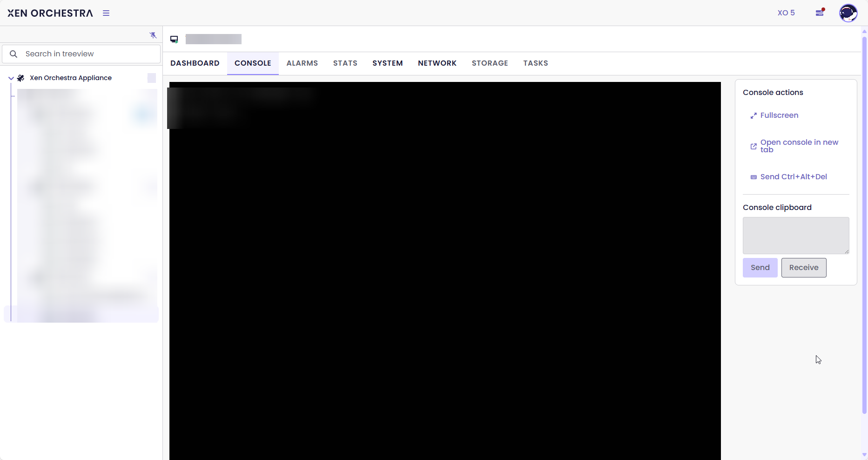Open the Alarms tab
Viewport: 868px width, 460px height.
coord(302,63)
